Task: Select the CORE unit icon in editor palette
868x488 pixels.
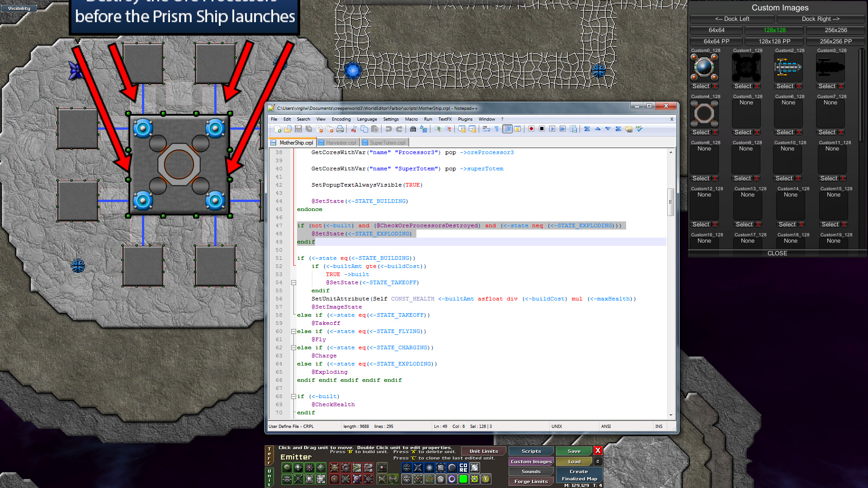Action: 463,468
